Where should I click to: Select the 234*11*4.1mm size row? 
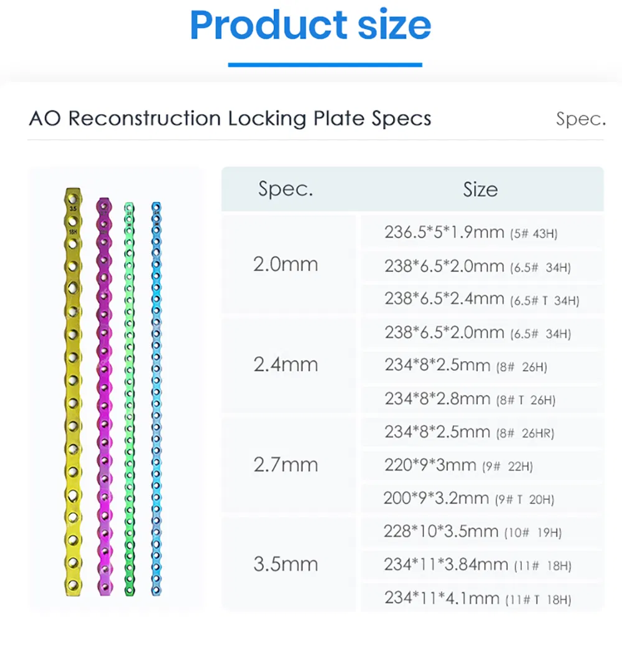pyautogui.click(x=478, y=599)
